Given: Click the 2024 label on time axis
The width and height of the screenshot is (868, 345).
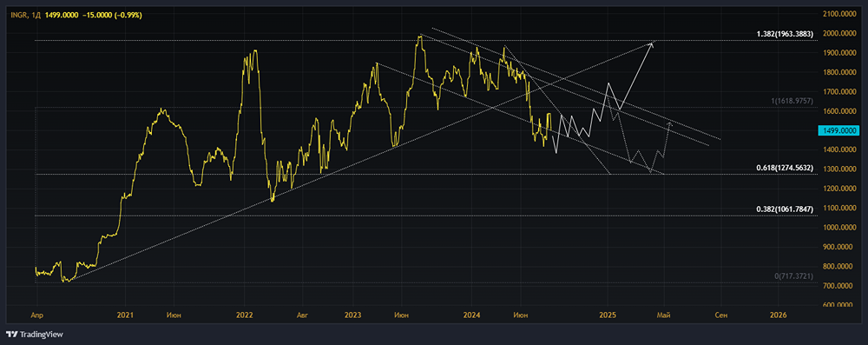Looking at the screenshot, I should [471, 315].
